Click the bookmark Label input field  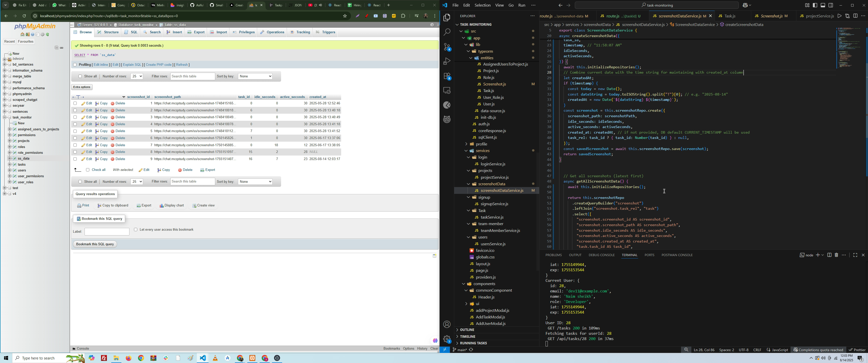(x=107, y=232)
